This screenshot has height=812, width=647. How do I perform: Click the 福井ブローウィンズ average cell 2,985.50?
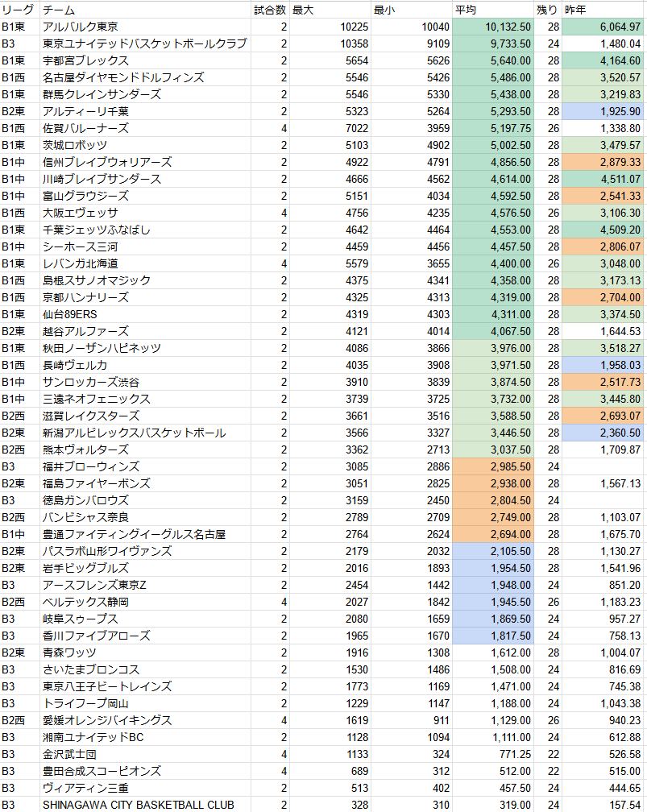[x=493, y=466]
